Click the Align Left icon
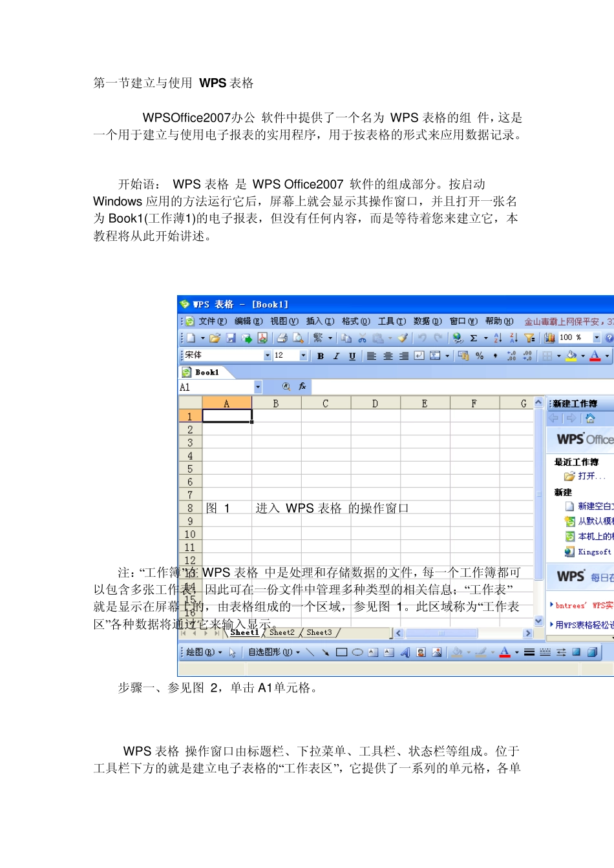Viewport: 614px width, 868px height. [372, 356]
